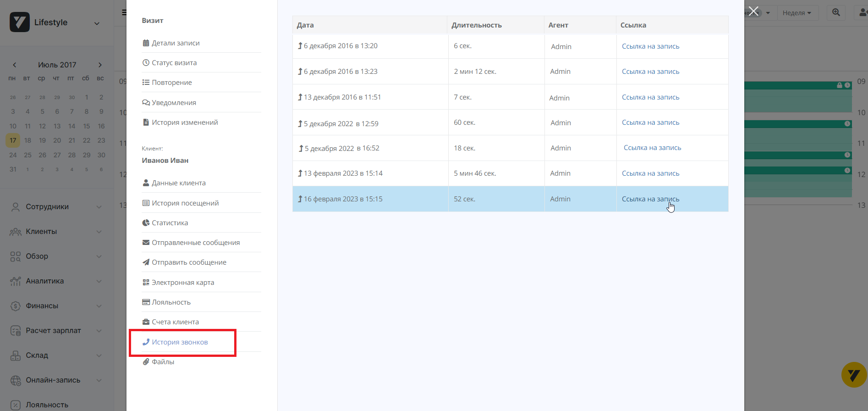Open the Неделя view dropdown

point(797,13)
